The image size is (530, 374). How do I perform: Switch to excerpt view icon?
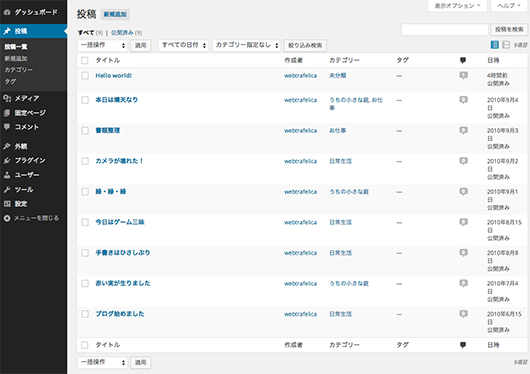(506, 45)
